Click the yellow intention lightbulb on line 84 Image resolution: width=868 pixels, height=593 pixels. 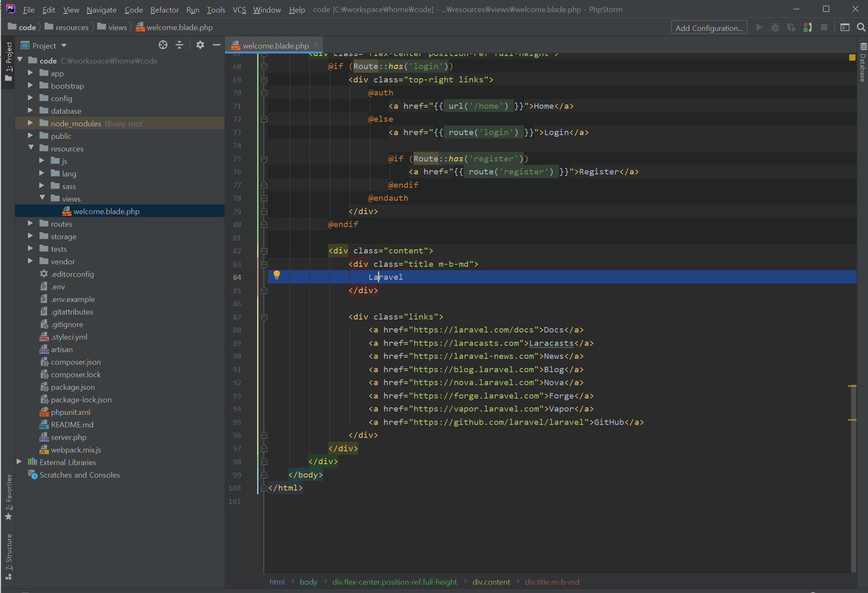click(x=276, y=275)
